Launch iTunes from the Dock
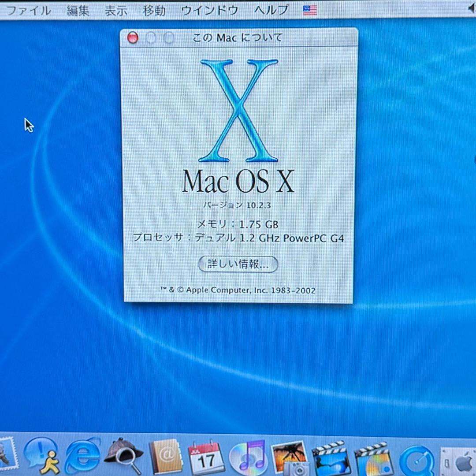The width and height of the screenshot is (476, 476). click(248, 458)
